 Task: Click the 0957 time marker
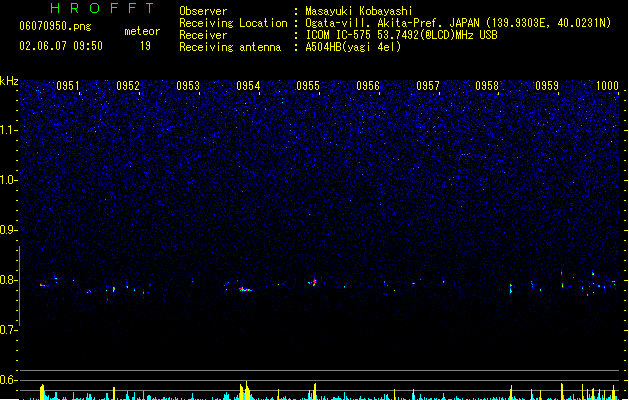428,86
